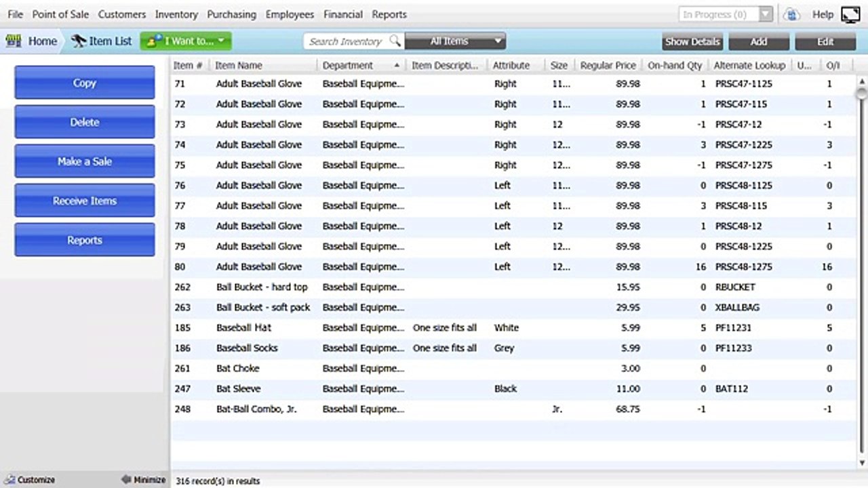Click the Delete button

[x=85, y=122]
